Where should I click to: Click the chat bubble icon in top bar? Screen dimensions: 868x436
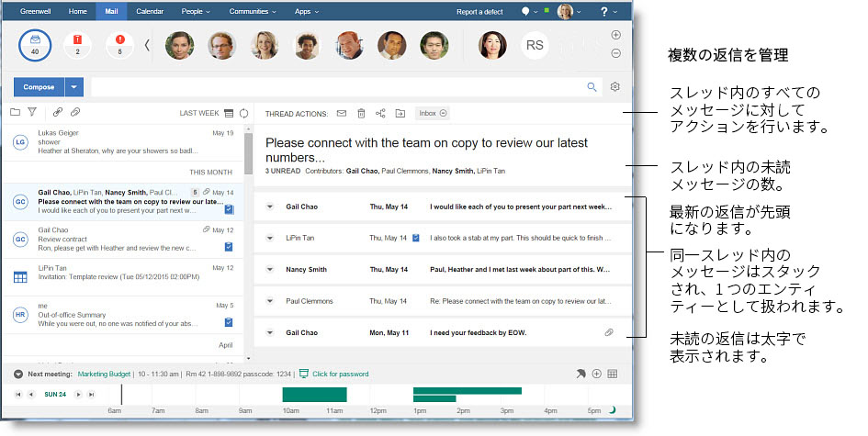525,11
